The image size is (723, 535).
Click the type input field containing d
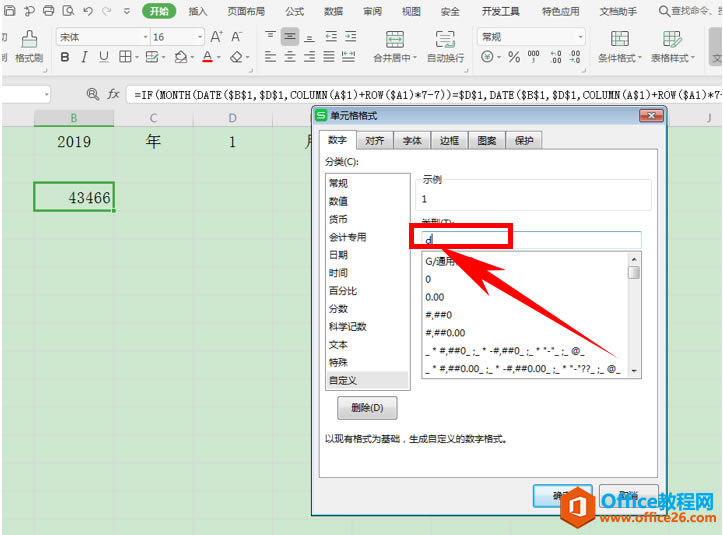[x=531, y=240]
